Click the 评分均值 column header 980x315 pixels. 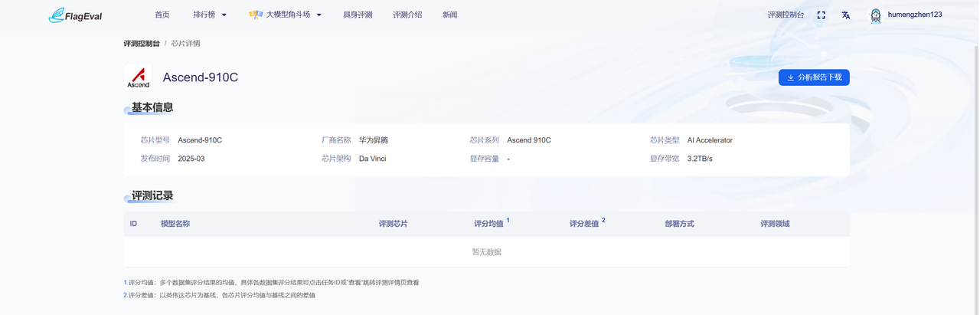point(488,224)
